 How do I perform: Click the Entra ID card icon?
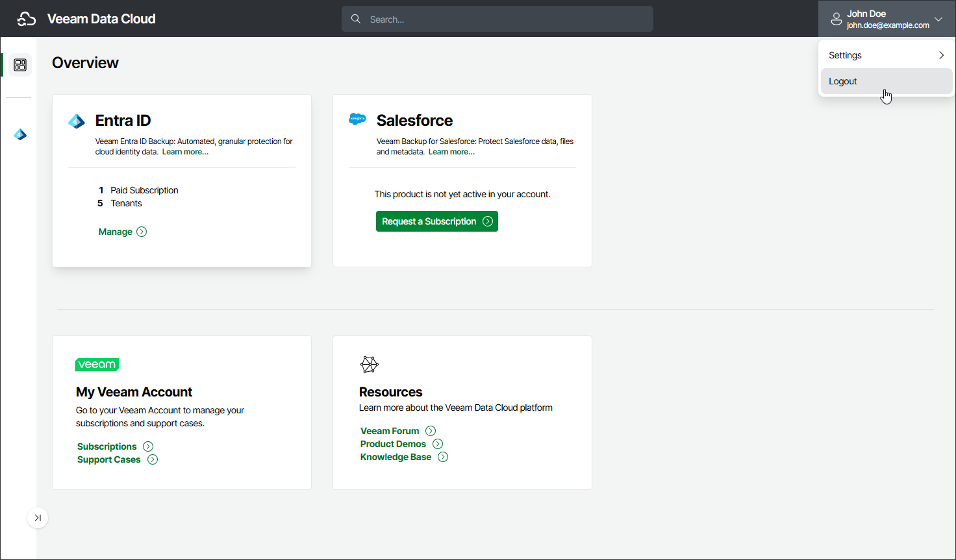(x=77, y=121)
